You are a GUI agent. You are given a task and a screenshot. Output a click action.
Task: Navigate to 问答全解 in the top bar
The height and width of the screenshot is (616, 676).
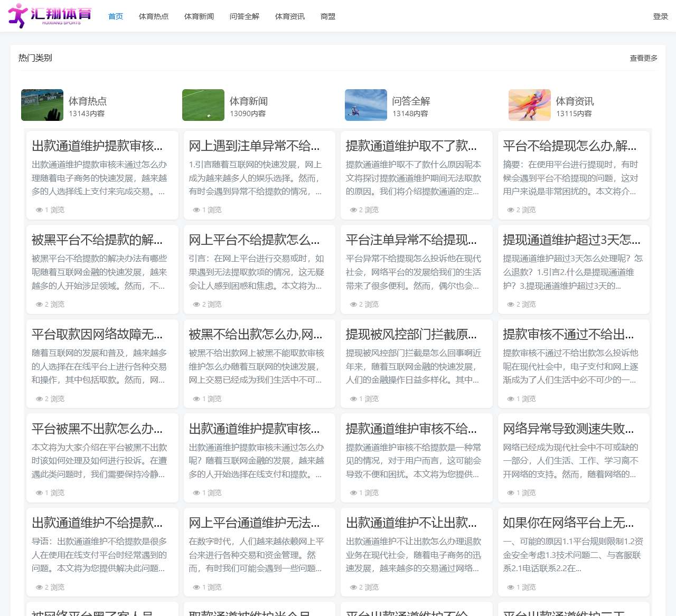click(x=244, y=16)
